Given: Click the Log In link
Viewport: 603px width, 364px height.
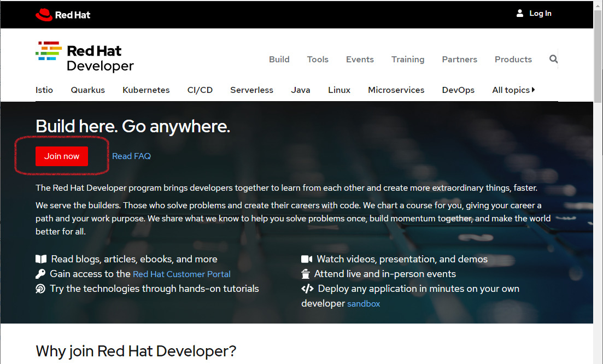Looking at the screenshot, I should coord(540,14).
